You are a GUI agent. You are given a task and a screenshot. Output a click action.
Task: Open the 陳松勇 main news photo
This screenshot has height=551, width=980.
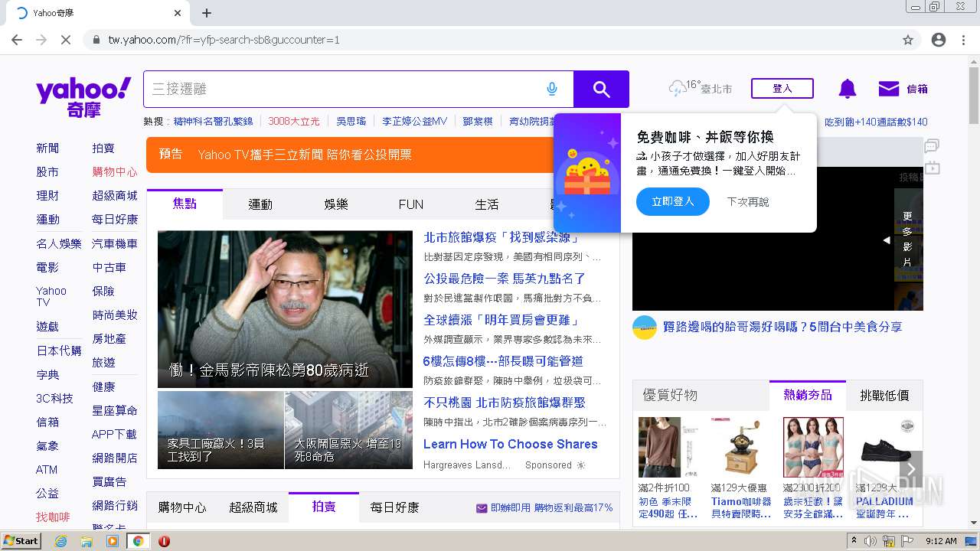(x=285, y=309)
